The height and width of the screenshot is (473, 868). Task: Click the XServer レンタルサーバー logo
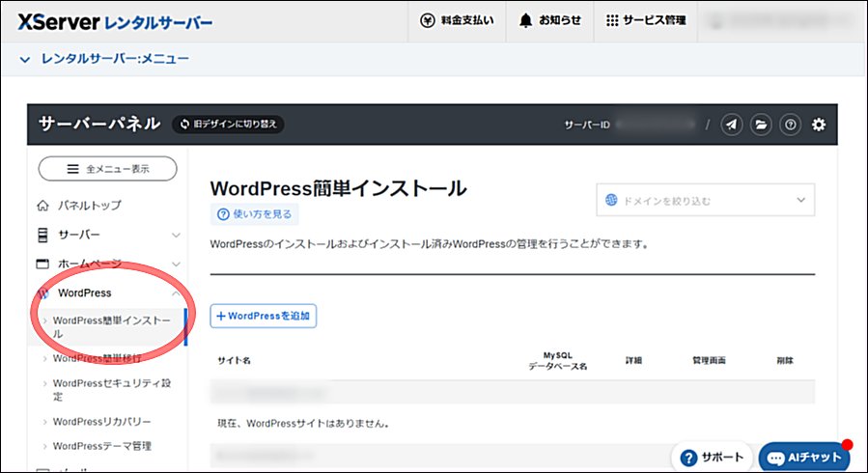tap(115, 22)
